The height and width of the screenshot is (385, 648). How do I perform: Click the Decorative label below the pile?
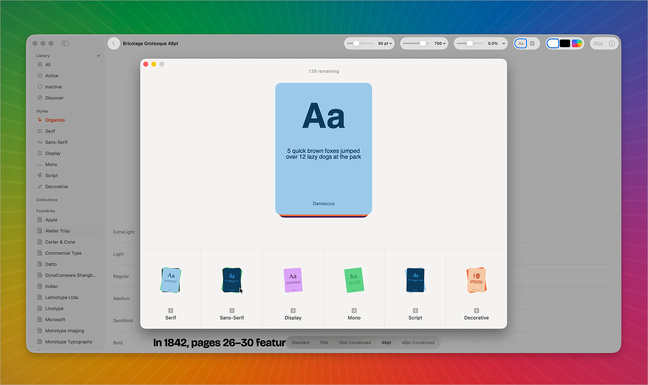point(476,318)
